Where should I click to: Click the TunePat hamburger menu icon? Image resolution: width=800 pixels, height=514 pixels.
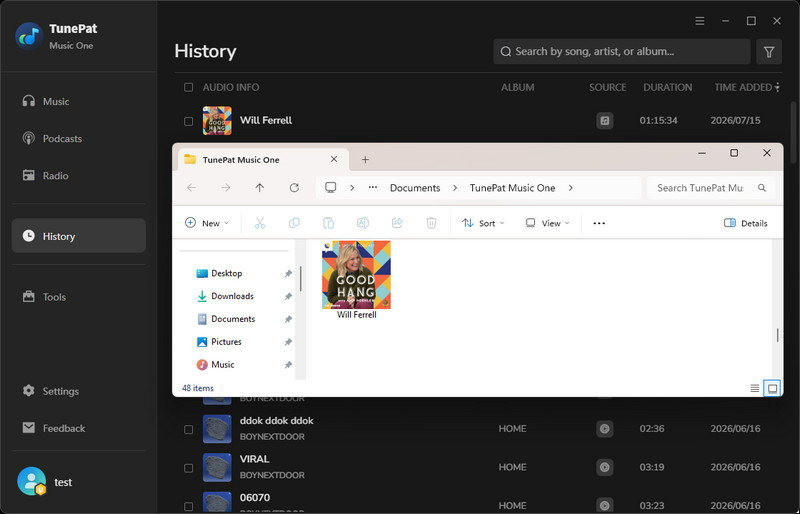tap(699, 21)
